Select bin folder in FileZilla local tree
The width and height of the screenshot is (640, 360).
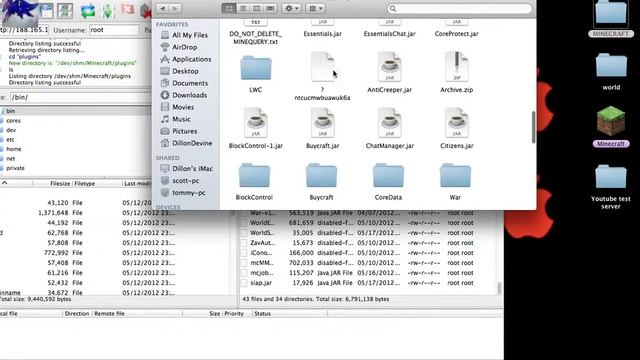point(11,111)
